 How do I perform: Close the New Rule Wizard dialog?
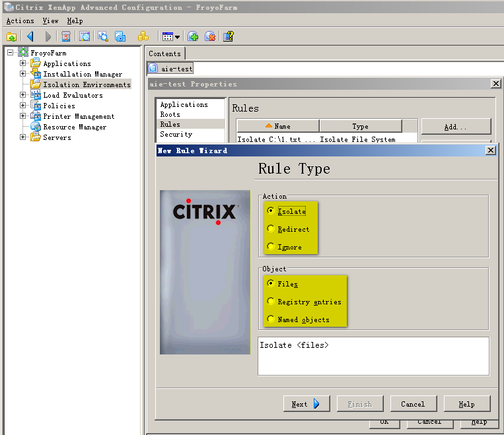coord(491,150)
